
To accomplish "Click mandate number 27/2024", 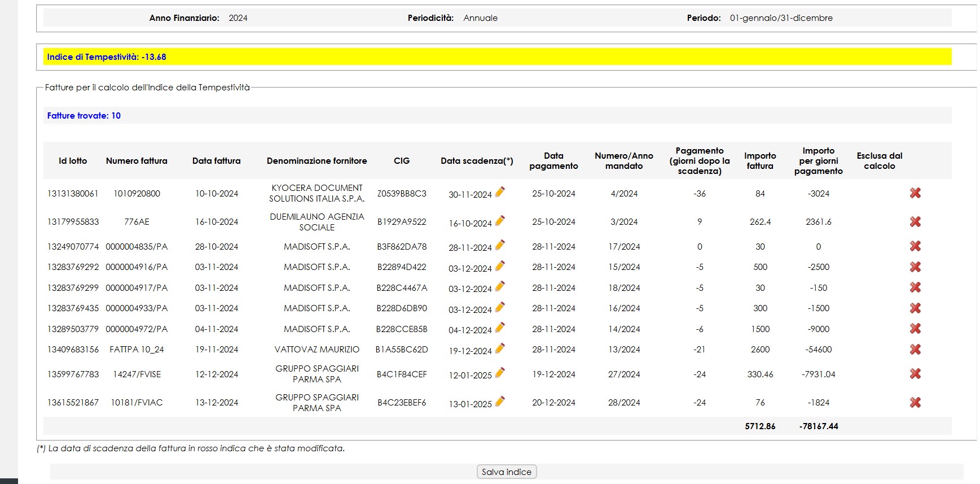I will click(x=624, y=374).
